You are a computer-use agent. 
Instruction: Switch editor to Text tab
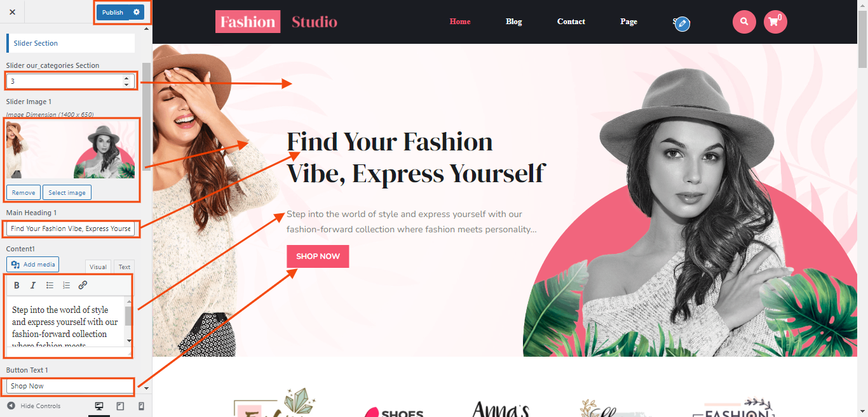125,267
